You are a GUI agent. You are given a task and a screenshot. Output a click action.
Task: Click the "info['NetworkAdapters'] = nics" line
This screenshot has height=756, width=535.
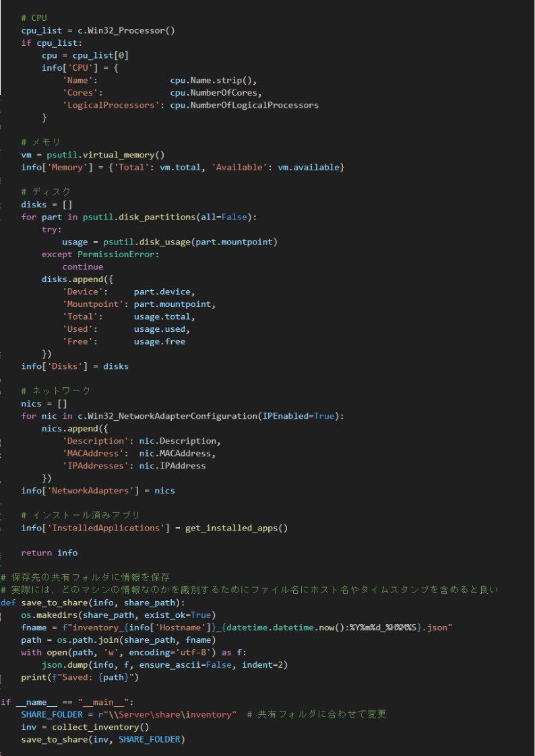[x=98, y=491]
